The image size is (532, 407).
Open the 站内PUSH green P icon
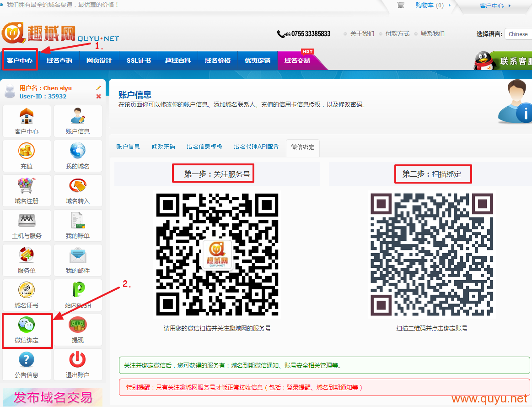point(79,290)
